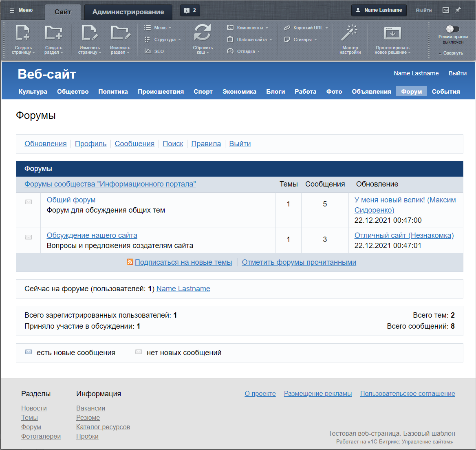476x450 pixels.
Task: Click the SEO chart icon
Action: (x=148, y=51)
